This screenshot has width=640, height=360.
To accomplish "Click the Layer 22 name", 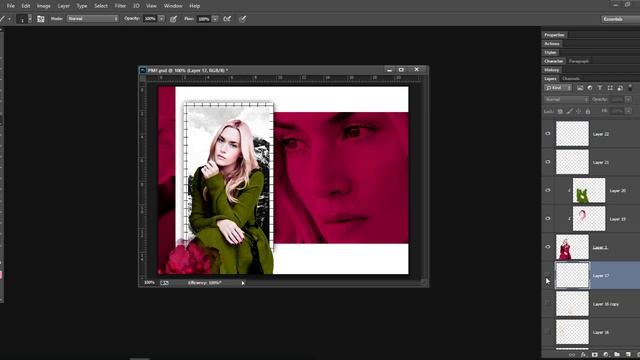I will [x=601, y=134].
